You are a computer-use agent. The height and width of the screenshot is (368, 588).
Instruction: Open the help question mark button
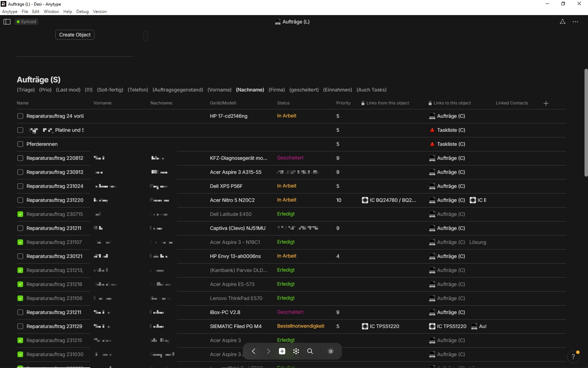coord(573,357)
